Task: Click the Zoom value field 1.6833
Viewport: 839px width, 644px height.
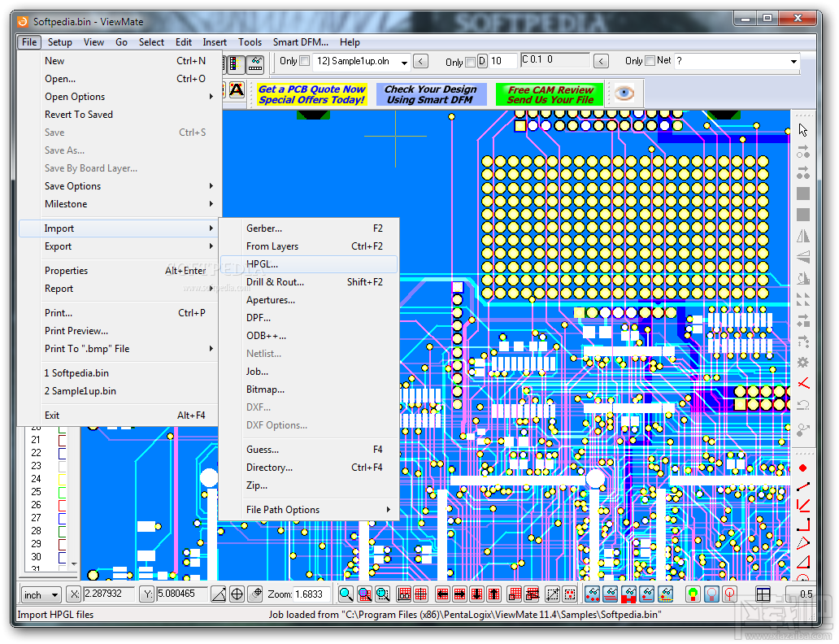Action: click(312, 594)
